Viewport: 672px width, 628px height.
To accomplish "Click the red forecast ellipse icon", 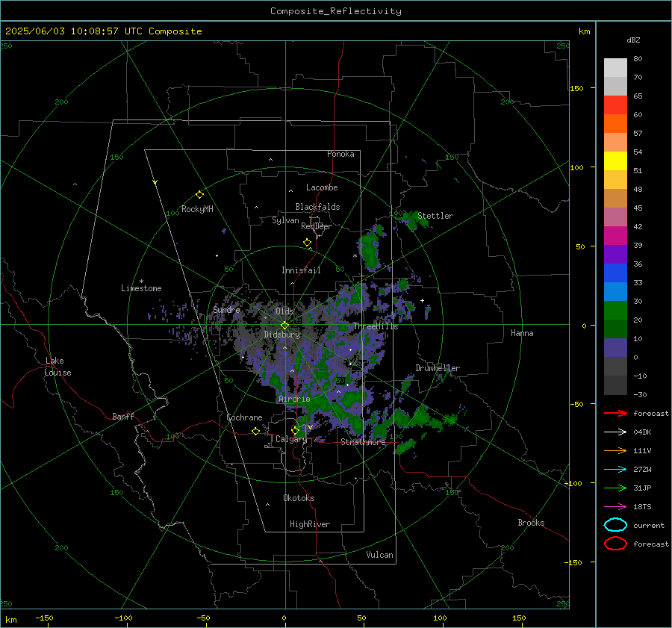I will pyautogui.click(x=615, y=544).
